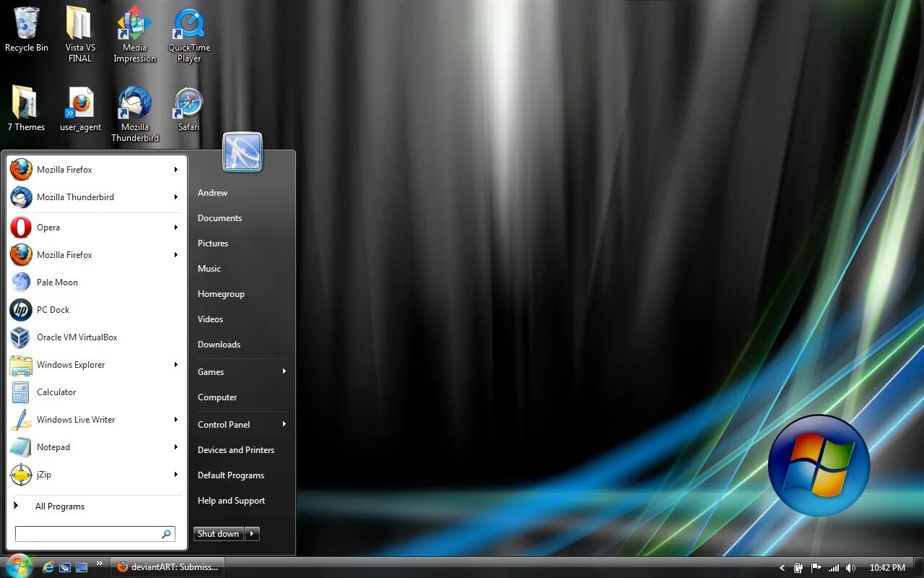Click the magnifier icon in the search box
This screenshot has height=578, width=924.
pyautogui.click(x=166, y=534)
